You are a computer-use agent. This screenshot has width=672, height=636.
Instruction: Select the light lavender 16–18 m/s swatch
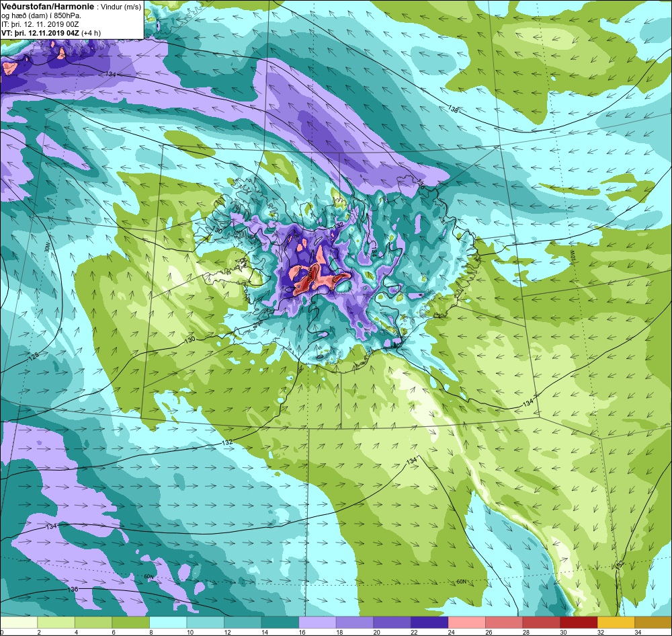pos(317,622)
